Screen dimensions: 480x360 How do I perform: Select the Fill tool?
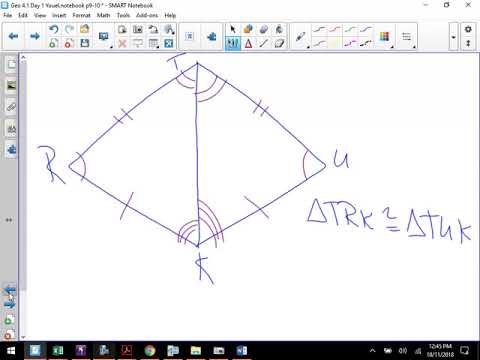(279, 29)
